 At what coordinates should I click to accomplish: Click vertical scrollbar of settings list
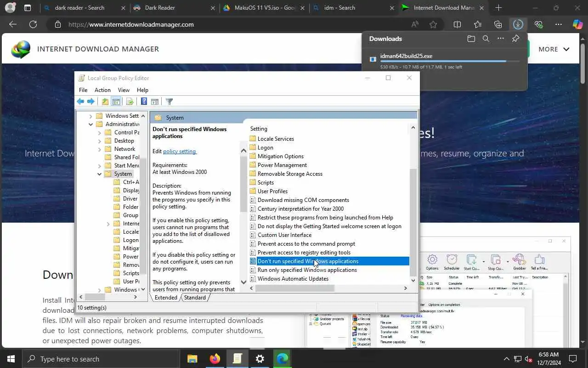pos(413,222)
